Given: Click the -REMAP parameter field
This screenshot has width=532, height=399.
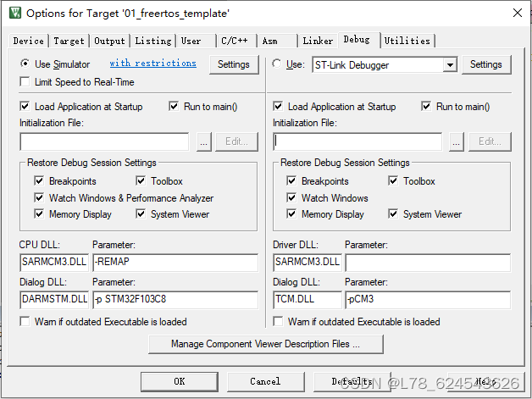Looking at the screenshot, I should pyautogui.click(x=175, y=263).
